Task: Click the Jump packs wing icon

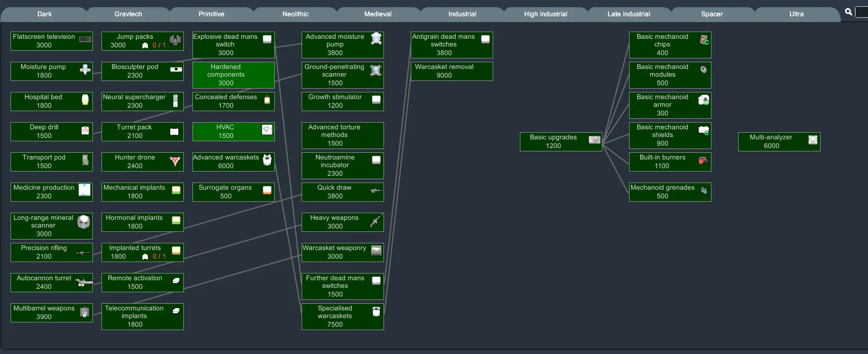Action: (x=175, y=41)
